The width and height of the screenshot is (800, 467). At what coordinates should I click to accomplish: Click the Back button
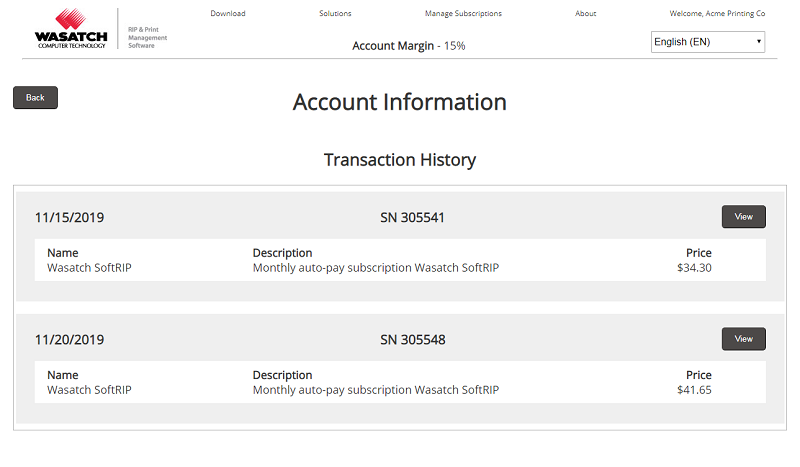coord(35,97)
